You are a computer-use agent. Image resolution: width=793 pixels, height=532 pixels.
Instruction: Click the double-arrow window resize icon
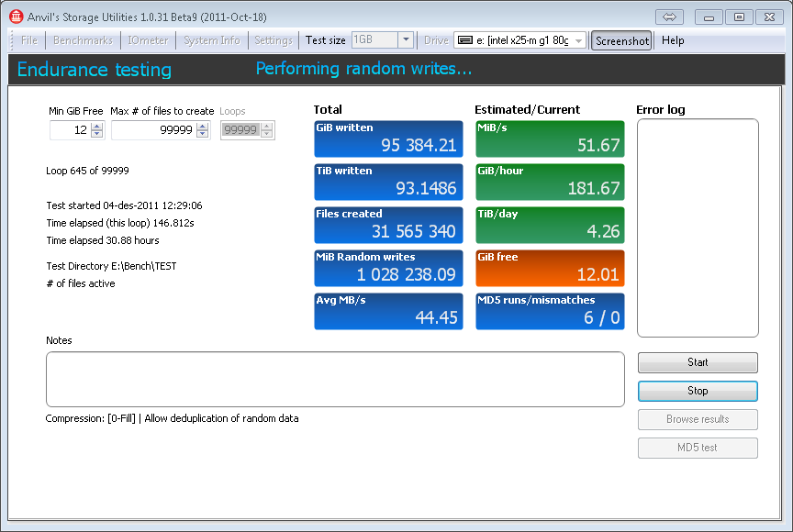(669, 17)
